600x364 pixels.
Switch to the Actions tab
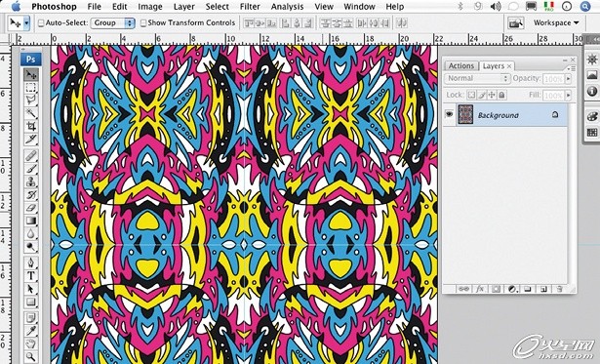coord(461,65)
